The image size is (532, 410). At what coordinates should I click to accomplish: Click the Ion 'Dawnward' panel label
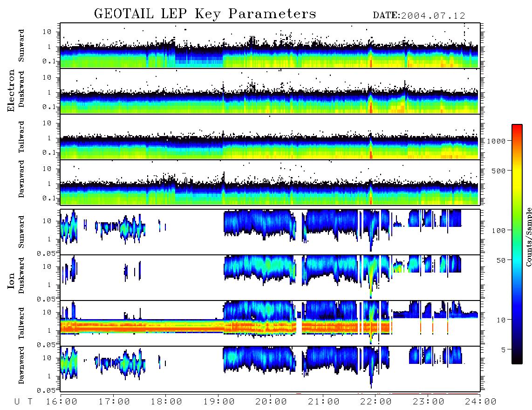(x=21, y=365)
